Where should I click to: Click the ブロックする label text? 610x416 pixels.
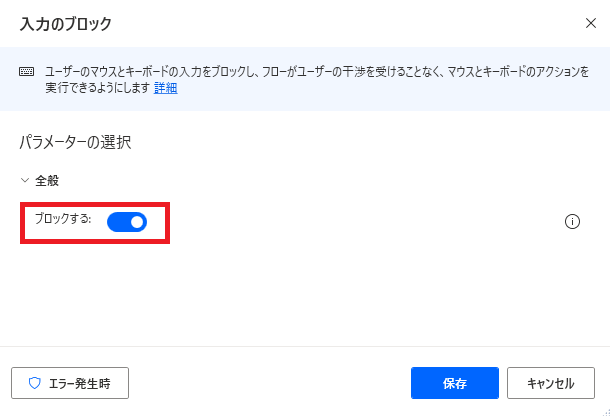pos(63,219)
